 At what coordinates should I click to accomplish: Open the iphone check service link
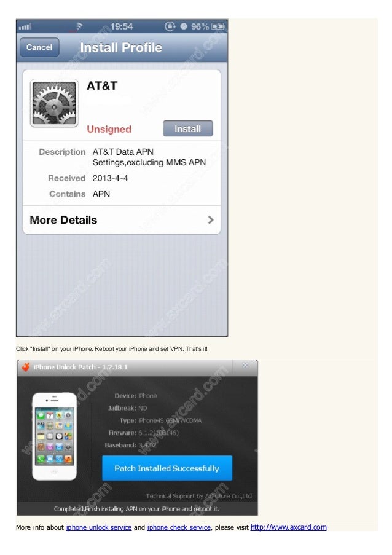179,527
